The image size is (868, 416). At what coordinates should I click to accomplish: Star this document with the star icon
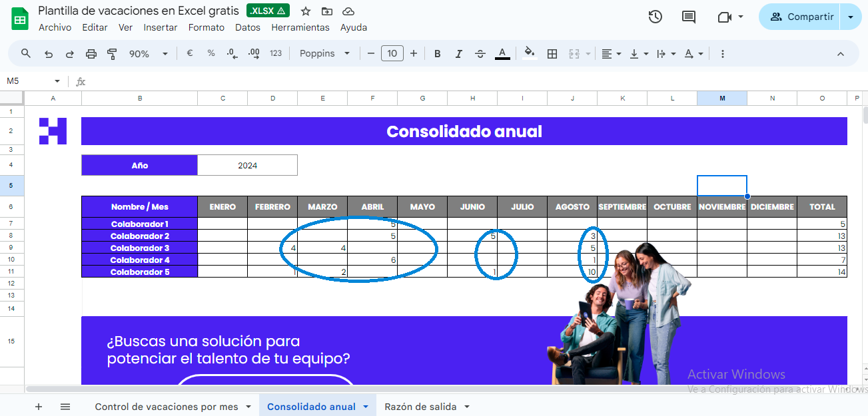pyautogui.click(x=306, y=11)
